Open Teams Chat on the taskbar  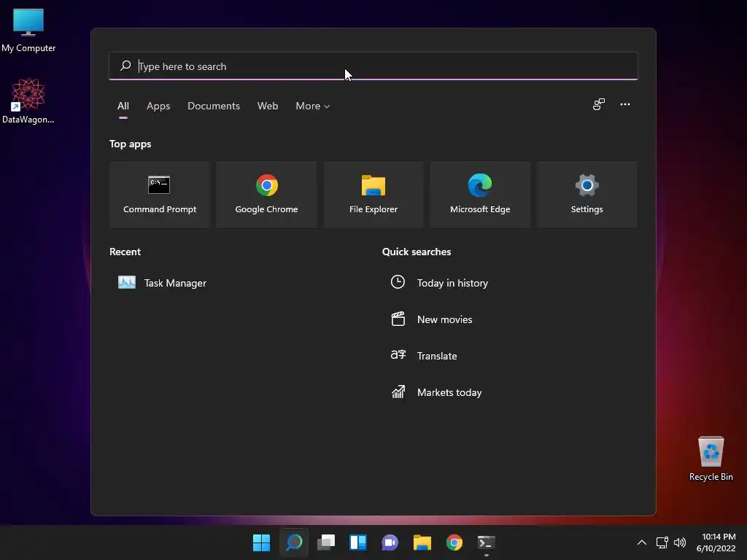[390, 542]
